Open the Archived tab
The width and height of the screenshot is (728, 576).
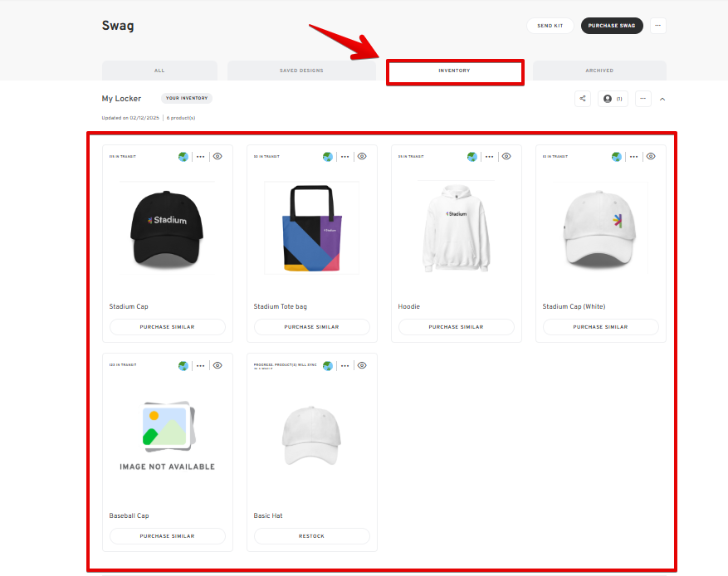pos(599,71)
